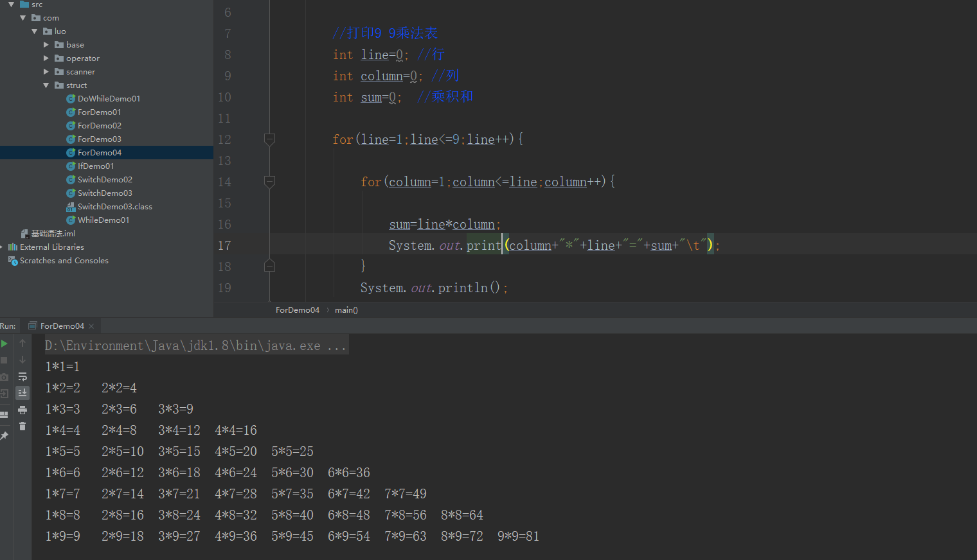This screenshot has width=977, height=560.
Task: Click the External Libraries icon
Action: click(13, 247)
